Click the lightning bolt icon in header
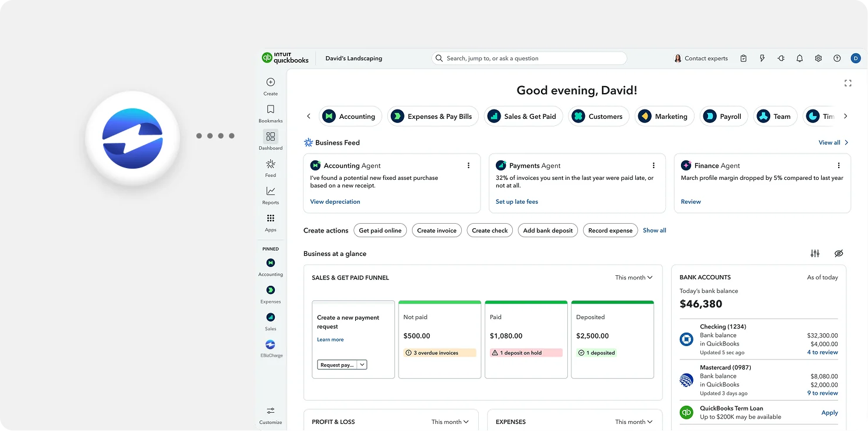The width and height of the screenshot is (868, 431). [762, 59]
